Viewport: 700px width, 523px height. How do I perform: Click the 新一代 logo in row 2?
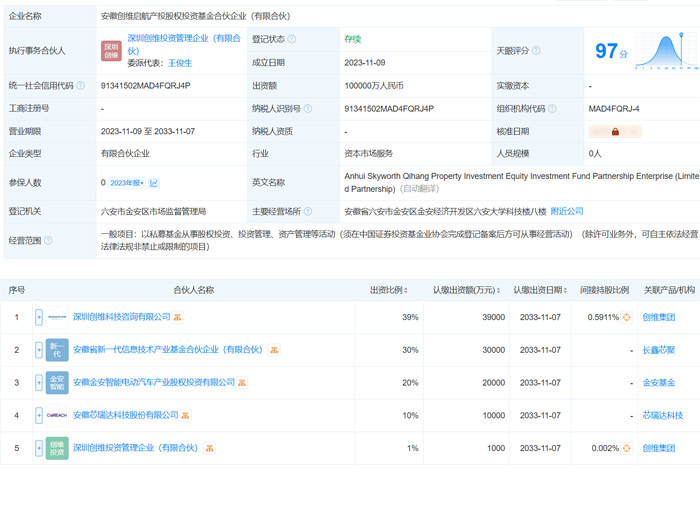[57, 350]
